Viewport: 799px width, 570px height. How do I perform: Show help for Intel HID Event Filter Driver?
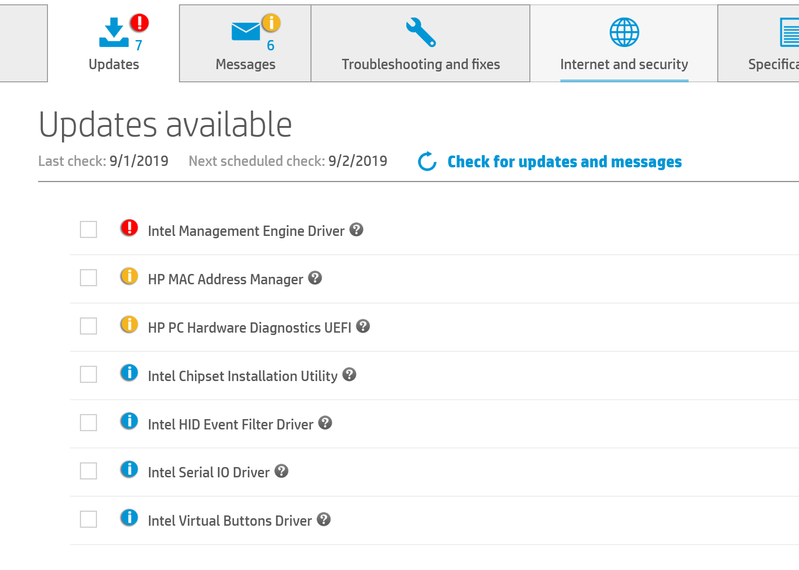(x=325, y=423)
